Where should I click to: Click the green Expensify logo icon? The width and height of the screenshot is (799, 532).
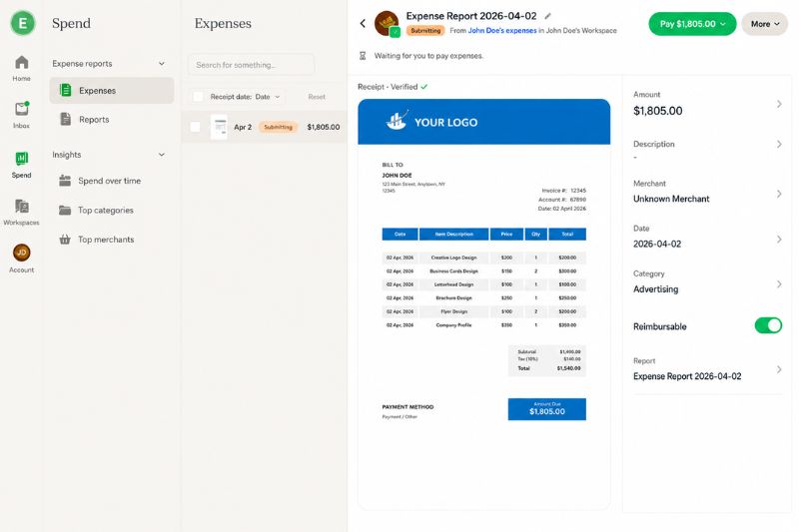tap(22, 23)
